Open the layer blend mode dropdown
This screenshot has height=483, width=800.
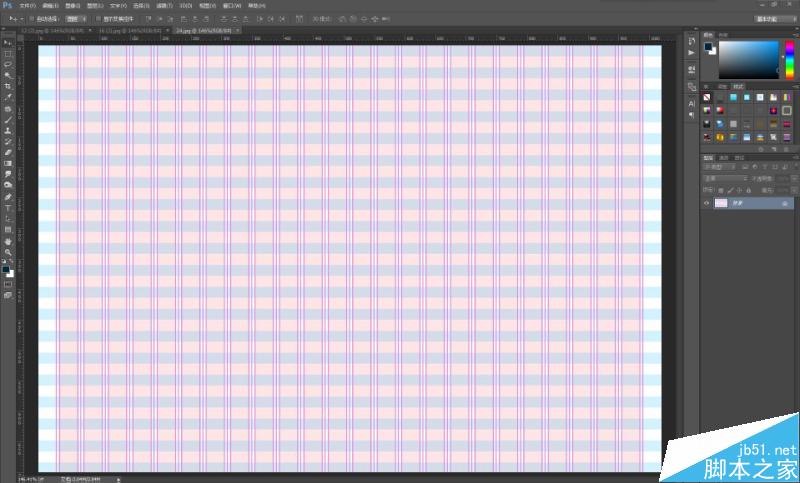(x=726, y=179)
